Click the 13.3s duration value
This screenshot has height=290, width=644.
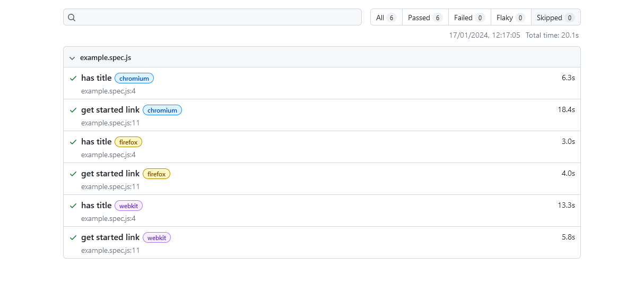click(566, 205)
